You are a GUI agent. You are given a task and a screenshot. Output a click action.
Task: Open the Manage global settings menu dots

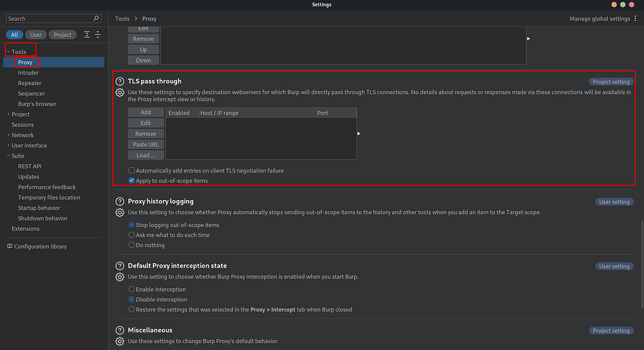pos(636,19)
